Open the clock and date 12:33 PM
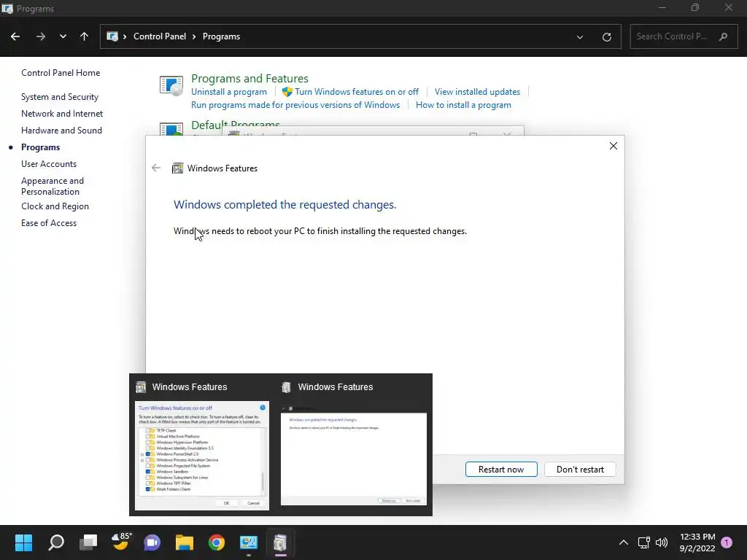The height and width of the screenshot is (560, 747). click(697, 542)
